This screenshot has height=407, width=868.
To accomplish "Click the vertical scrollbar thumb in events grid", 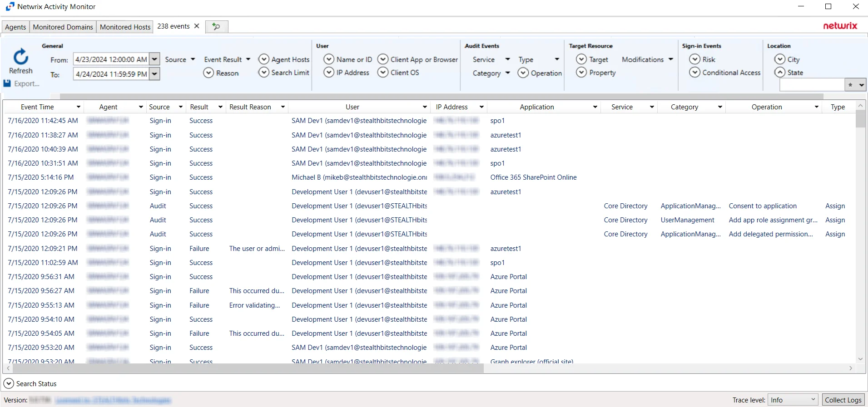I will point(860,118).
